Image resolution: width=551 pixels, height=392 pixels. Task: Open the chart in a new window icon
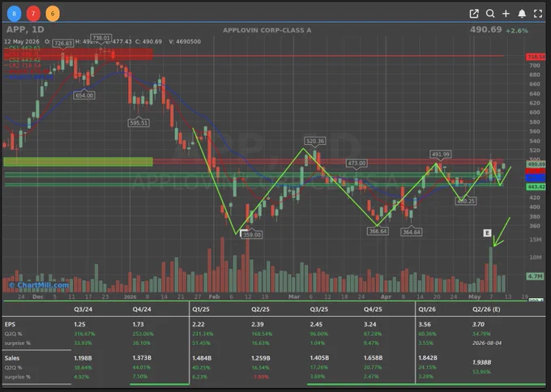[474, 14]
